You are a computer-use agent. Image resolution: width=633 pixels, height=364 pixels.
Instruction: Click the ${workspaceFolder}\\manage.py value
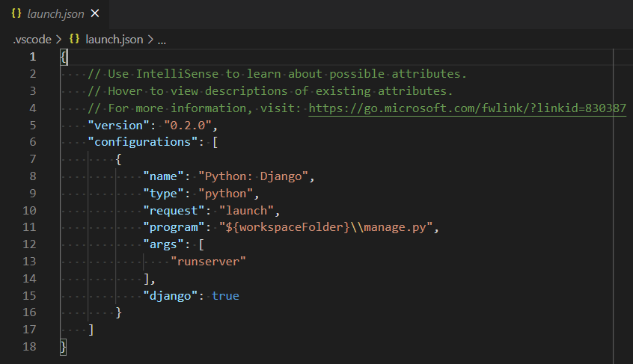pos(325,227)
